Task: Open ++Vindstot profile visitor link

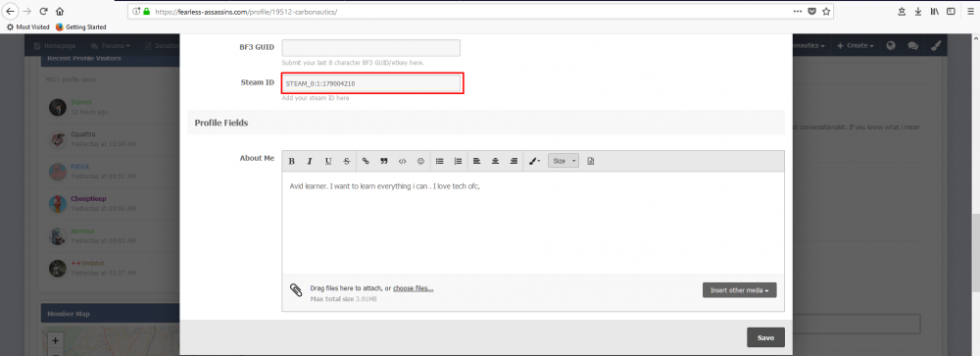Action: point(87,264)
